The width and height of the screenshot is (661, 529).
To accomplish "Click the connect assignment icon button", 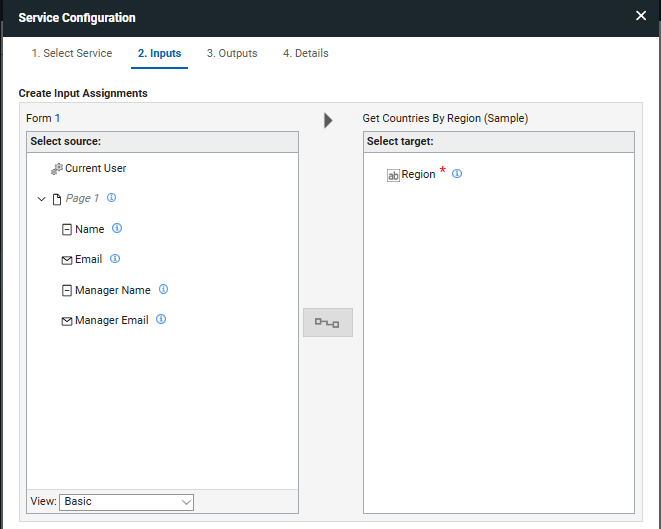I will (328, 322).
